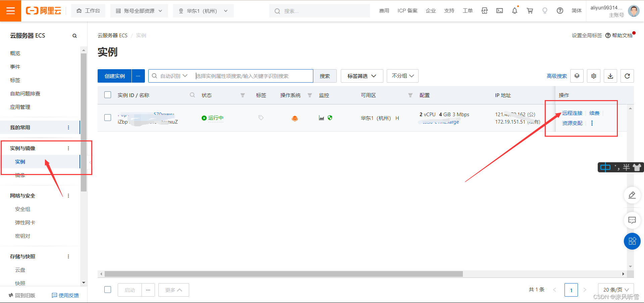
Task: Open the floating edit pencil button
Action: tap(632, 195)
